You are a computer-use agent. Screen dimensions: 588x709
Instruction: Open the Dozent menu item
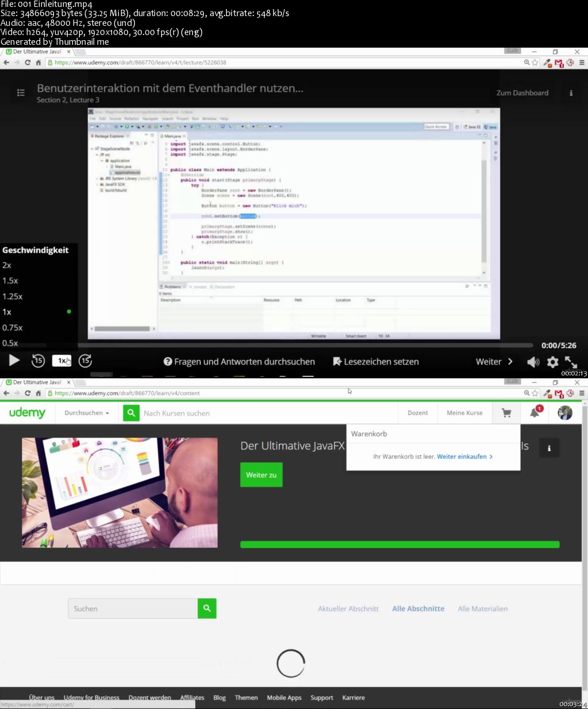(417, 413)
